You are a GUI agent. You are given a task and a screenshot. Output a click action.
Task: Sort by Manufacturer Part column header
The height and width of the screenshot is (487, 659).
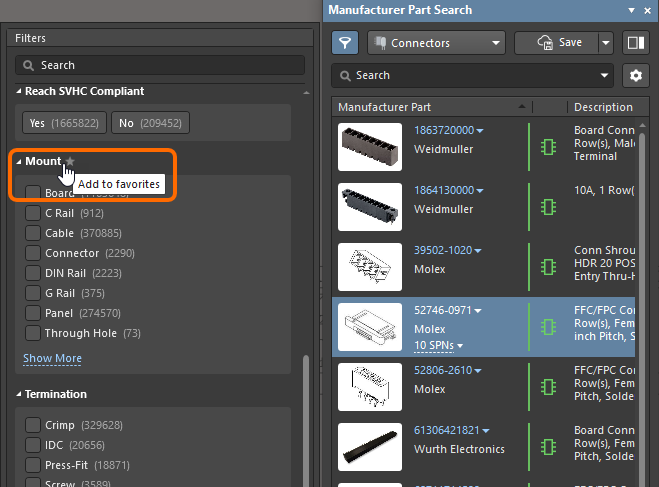tap(432, 107)
